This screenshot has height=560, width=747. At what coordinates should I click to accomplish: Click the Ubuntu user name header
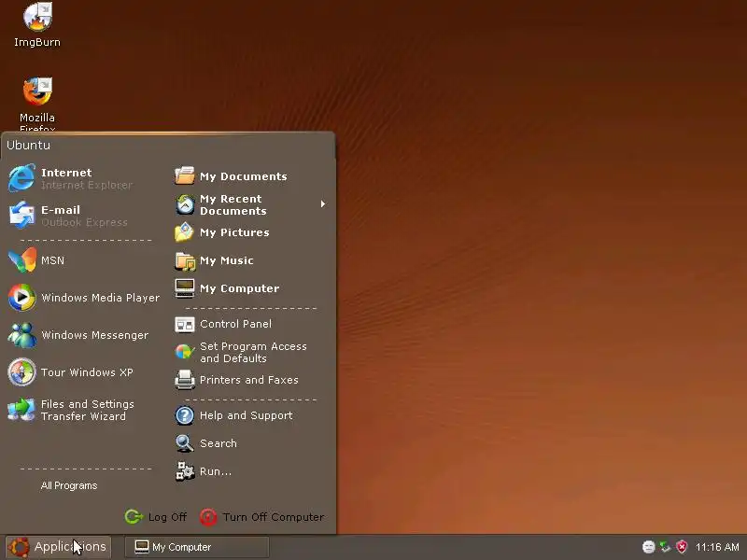coord(29,146)
